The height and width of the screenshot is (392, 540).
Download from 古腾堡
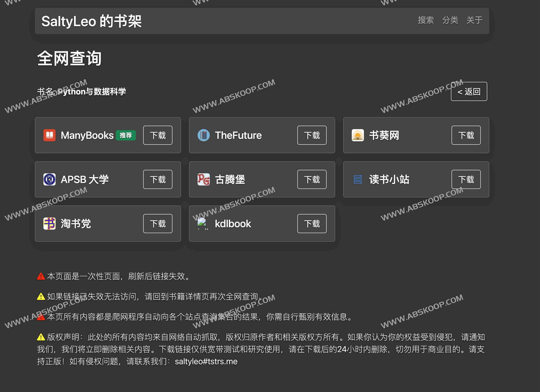coord(312,180)
